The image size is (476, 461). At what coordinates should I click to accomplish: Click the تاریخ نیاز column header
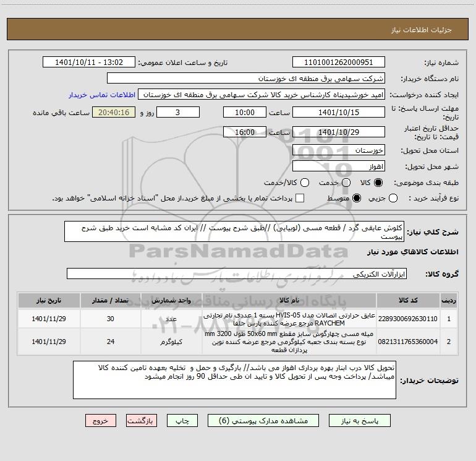[x=49, y=300]
